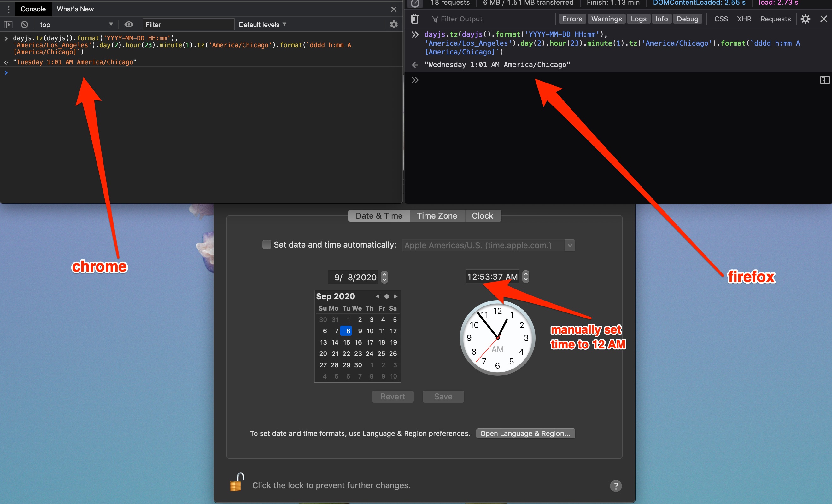The height and width of the screenshot is (504, 832).
Task: Open Chrome console settings gear
Action: 393,24
